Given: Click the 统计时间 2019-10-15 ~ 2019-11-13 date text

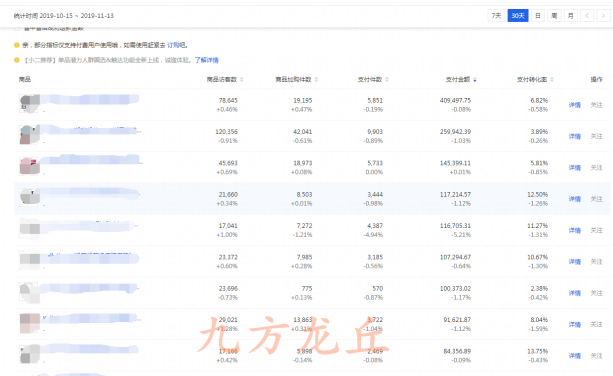Looking at the screenshot, I should [64, 16].
